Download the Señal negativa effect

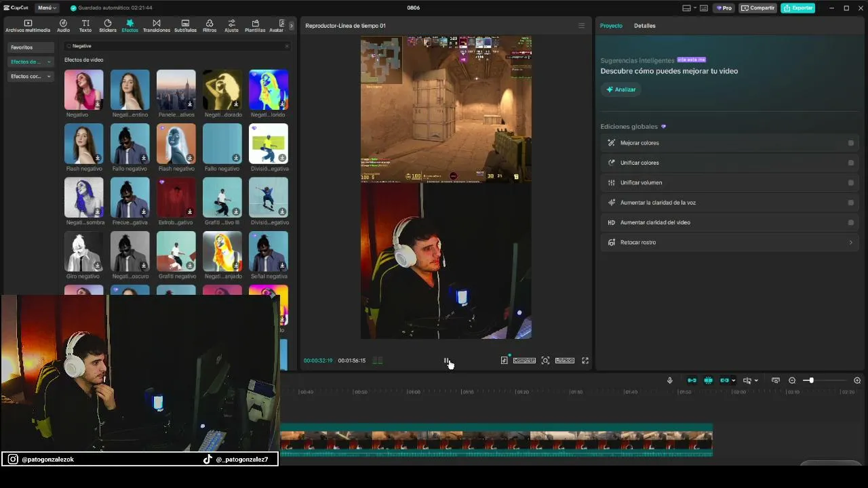[282, 266]
